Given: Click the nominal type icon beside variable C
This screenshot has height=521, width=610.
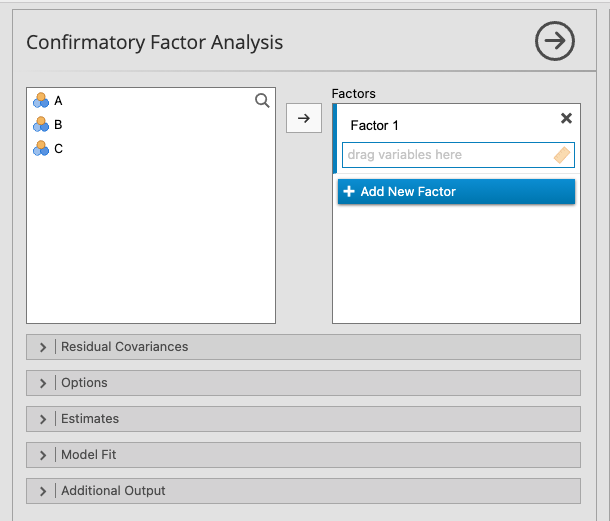Looking at the screenshot, I should tap(41, 148).
